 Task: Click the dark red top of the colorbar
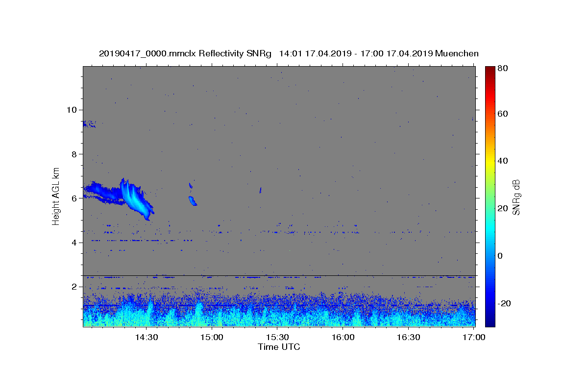click(490, 70)
